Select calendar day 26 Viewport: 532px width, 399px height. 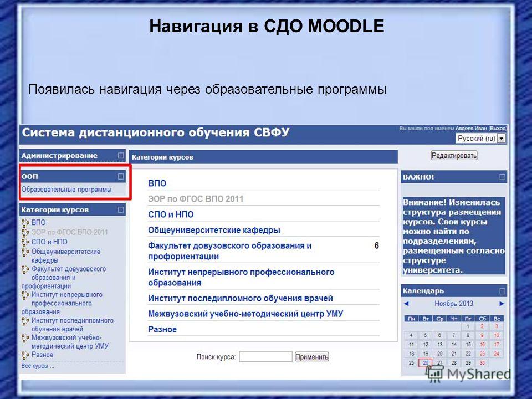click(426, 362)
